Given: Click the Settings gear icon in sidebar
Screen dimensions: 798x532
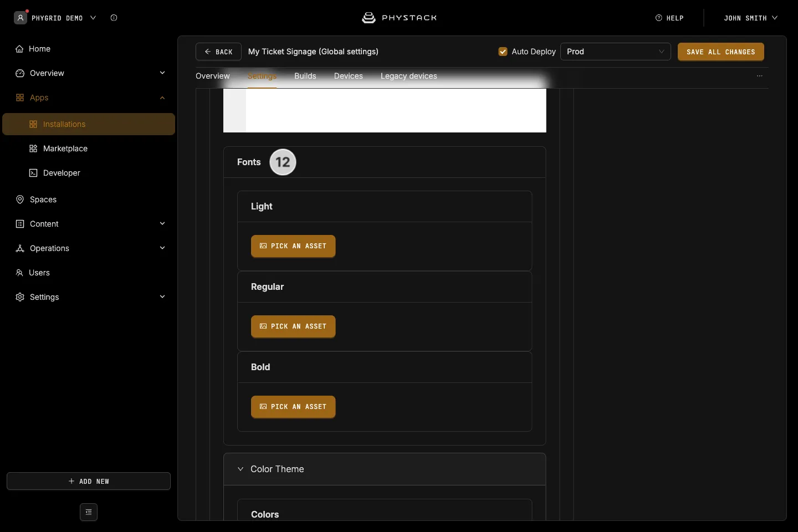Looking at the screenshot, I should [x=20, y=297].
